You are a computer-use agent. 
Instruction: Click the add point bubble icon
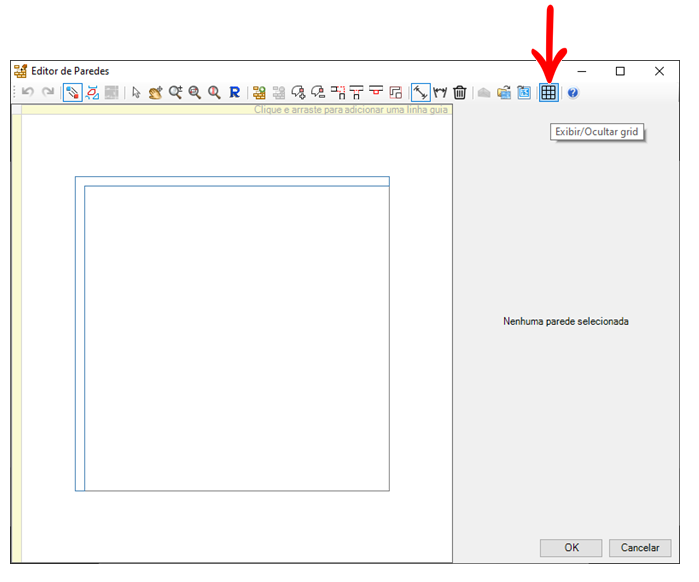point(298,93)
